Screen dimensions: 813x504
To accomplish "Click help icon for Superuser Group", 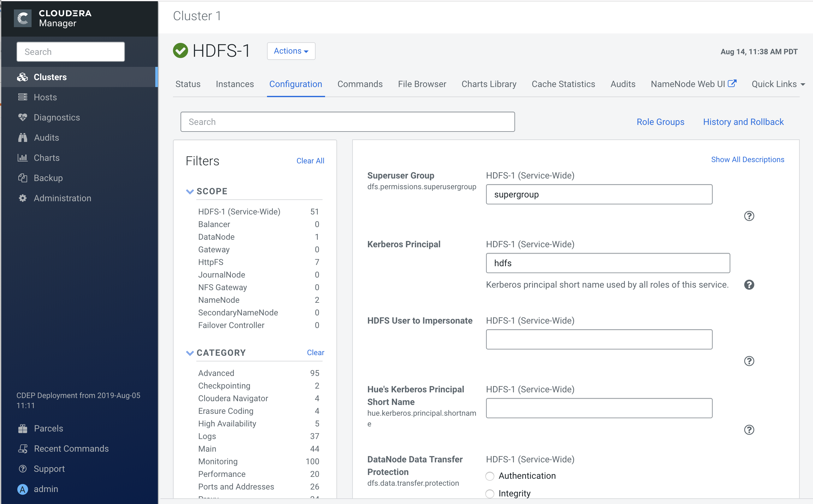I will 749,216.
